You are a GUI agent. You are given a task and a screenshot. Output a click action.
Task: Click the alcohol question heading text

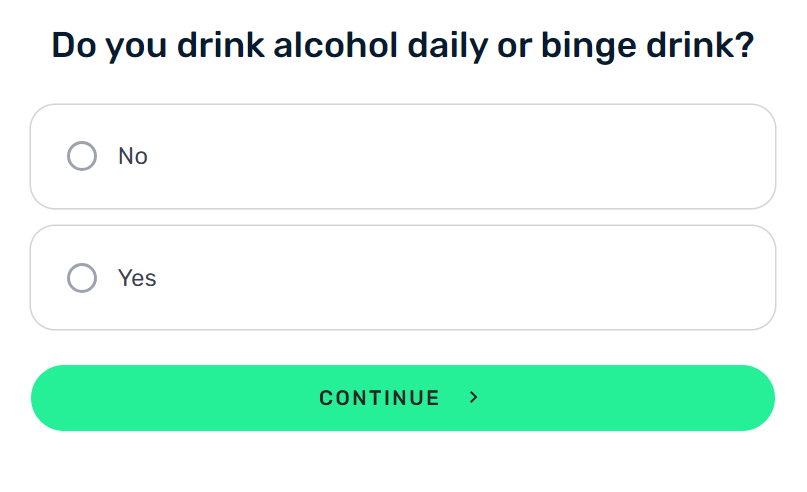coord(403,46)
